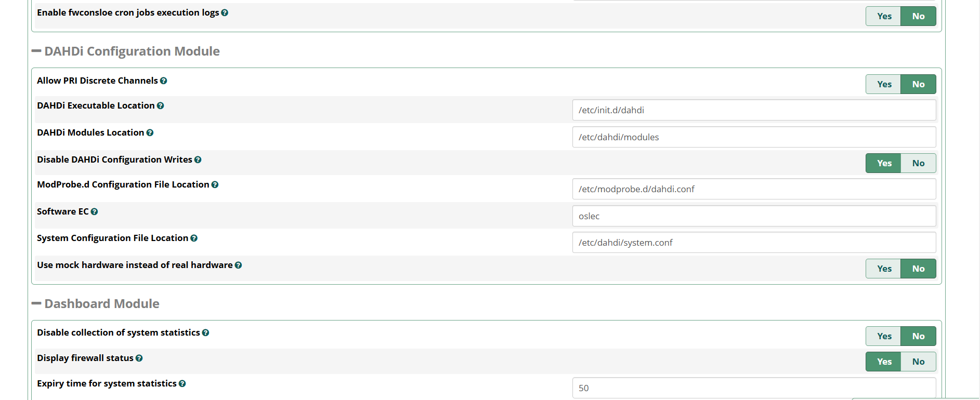The image size is (980, 400).
Task: Open help icon for Display firewall status
Action: click(x=139, y=358)
